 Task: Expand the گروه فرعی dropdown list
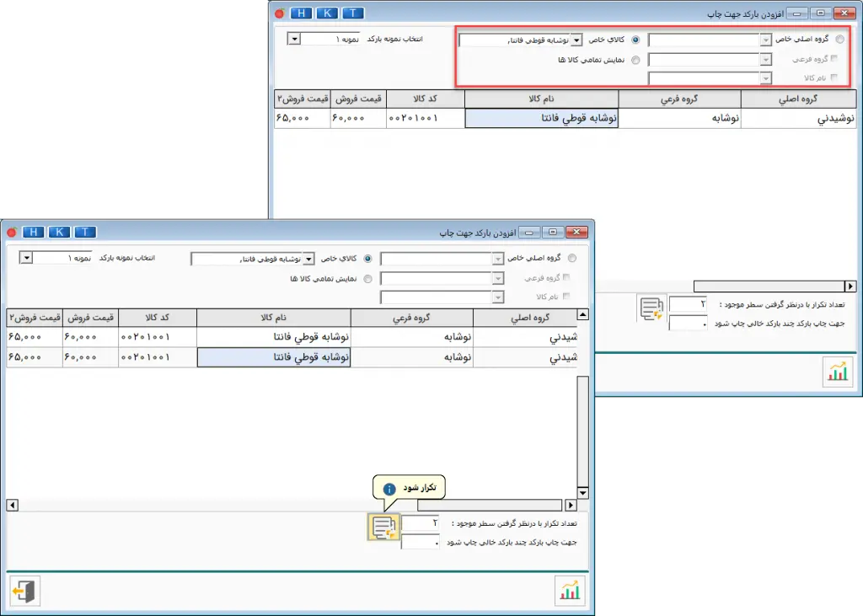click(497, 277)
